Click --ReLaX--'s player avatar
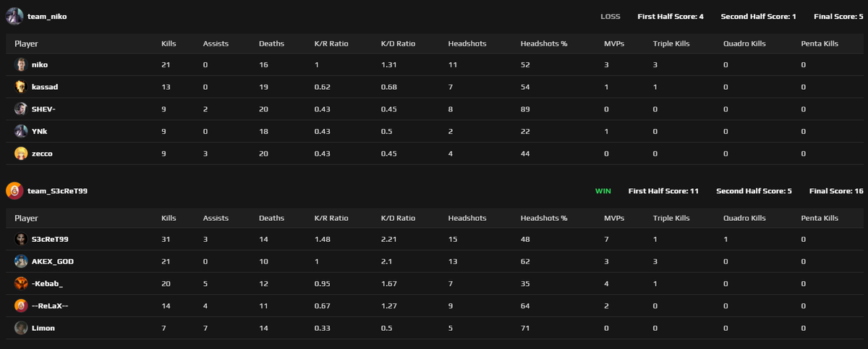The width and height of the screenshot is (868, 349). (x=20, y=306)
